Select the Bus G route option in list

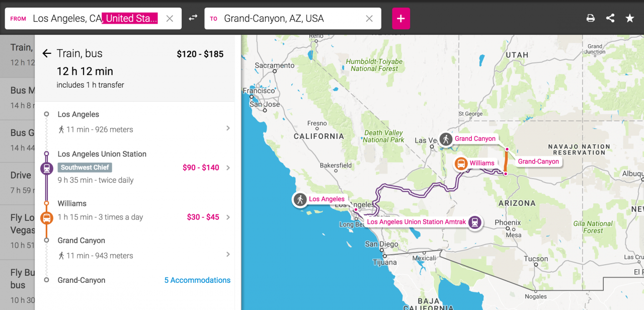coord(18,141)
